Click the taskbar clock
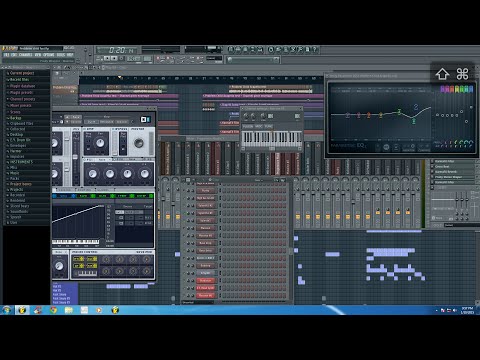The height and width of the screenshot is (360, 480). point(467,310)
